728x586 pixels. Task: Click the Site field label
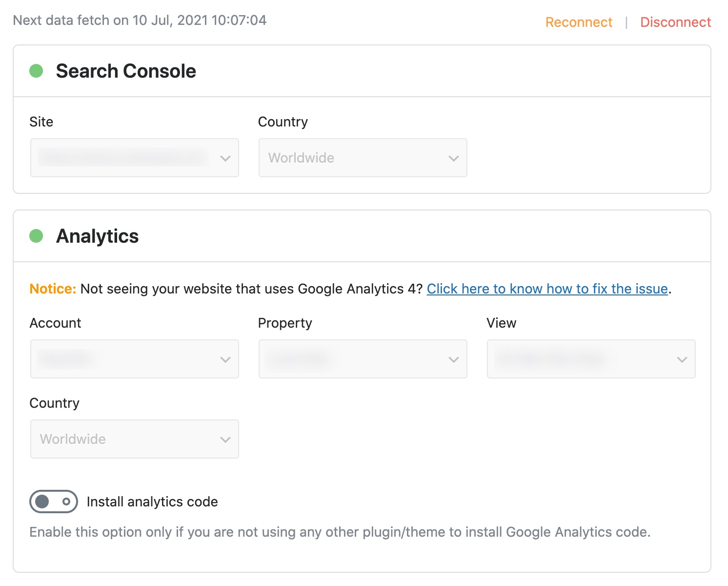pos(41,122)
